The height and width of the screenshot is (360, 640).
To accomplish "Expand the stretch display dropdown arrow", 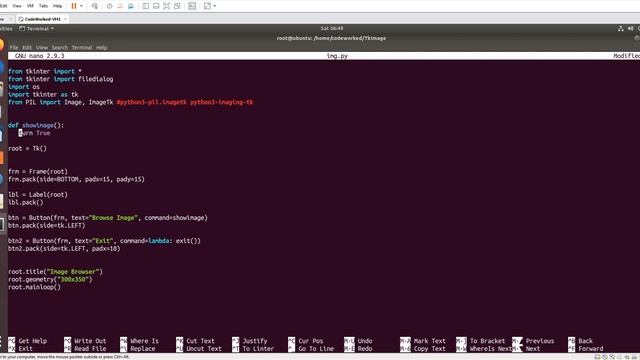I will tap(215, 6).
